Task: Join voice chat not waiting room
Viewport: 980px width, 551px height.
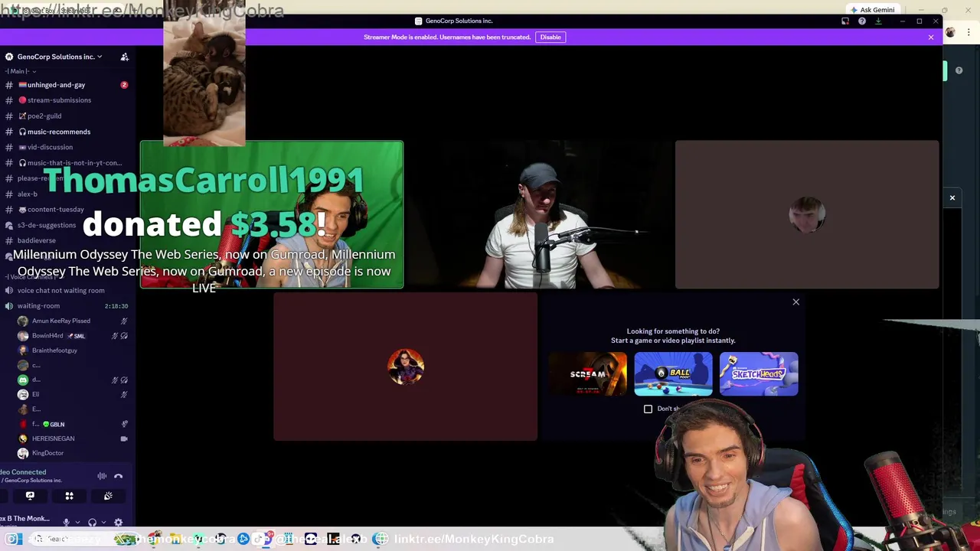Action: pos(67,290)
